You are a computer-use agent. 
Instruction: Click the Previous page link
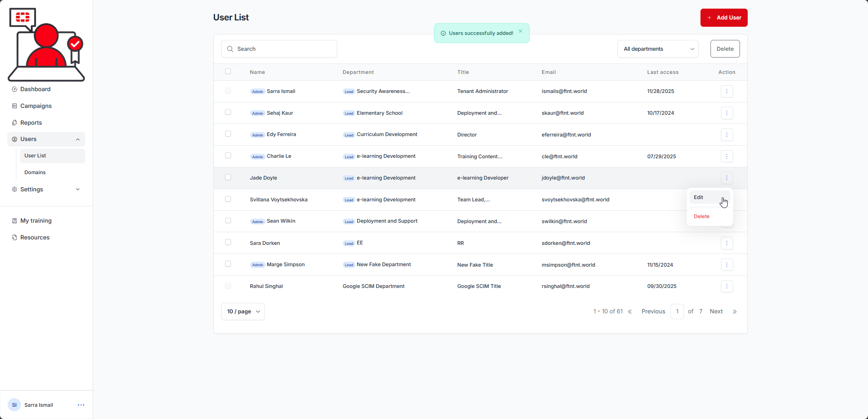pos(653,312)
